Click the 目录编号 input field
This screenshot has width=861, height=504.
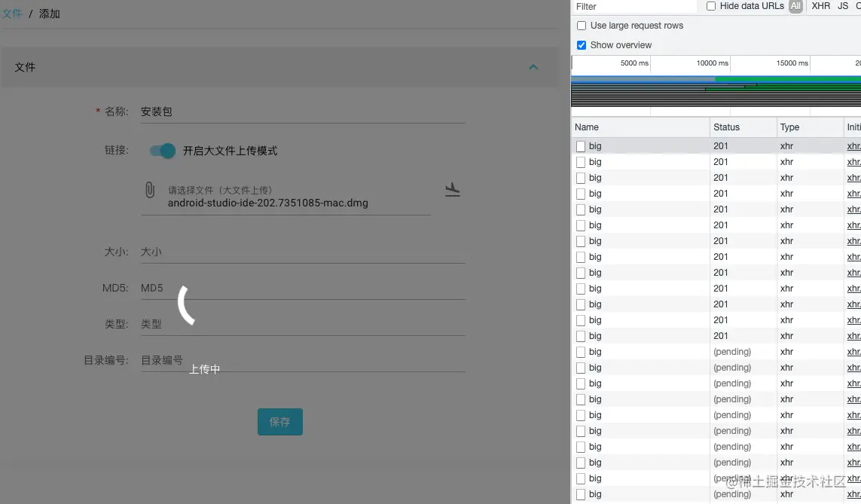(x=303, y=360)
